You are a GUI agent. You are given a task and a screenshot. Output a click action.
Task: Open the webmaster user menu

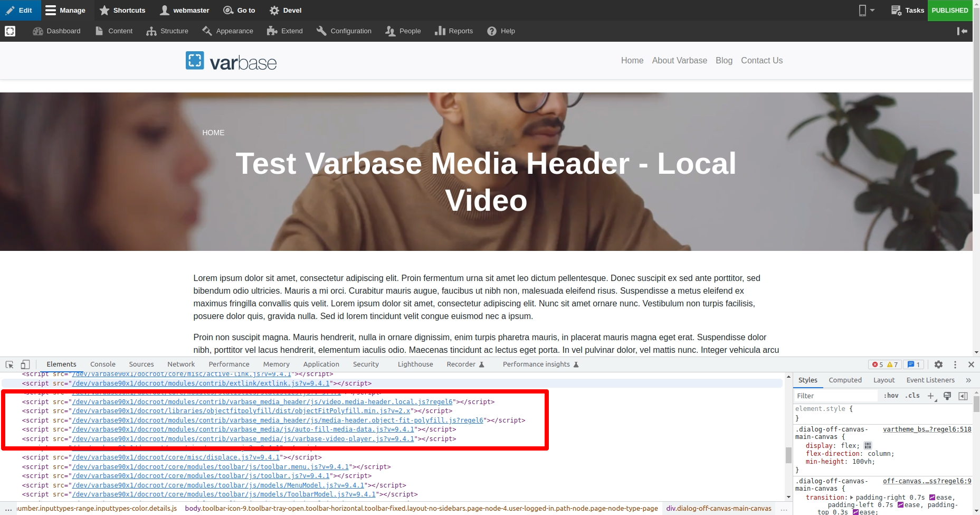185,10
